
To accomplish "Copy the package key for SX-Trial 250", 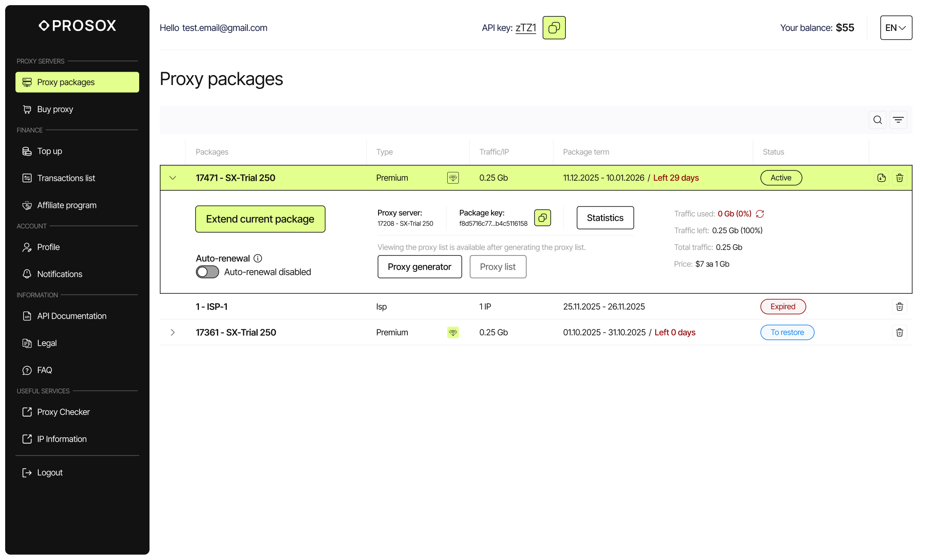I will 543,218.
